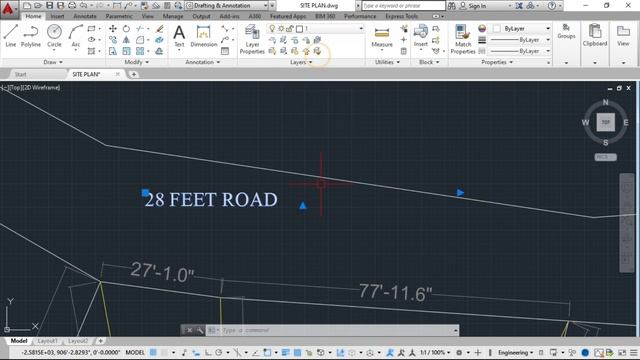
Task: Click Match Properties tool
Action: pos(463,39)
